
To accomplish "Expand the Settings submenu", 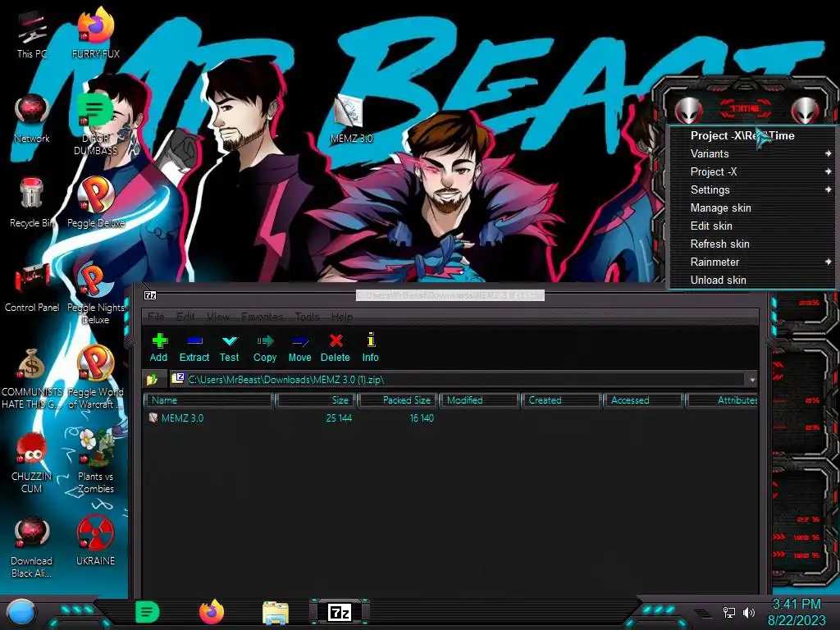I will coord(753,189).
